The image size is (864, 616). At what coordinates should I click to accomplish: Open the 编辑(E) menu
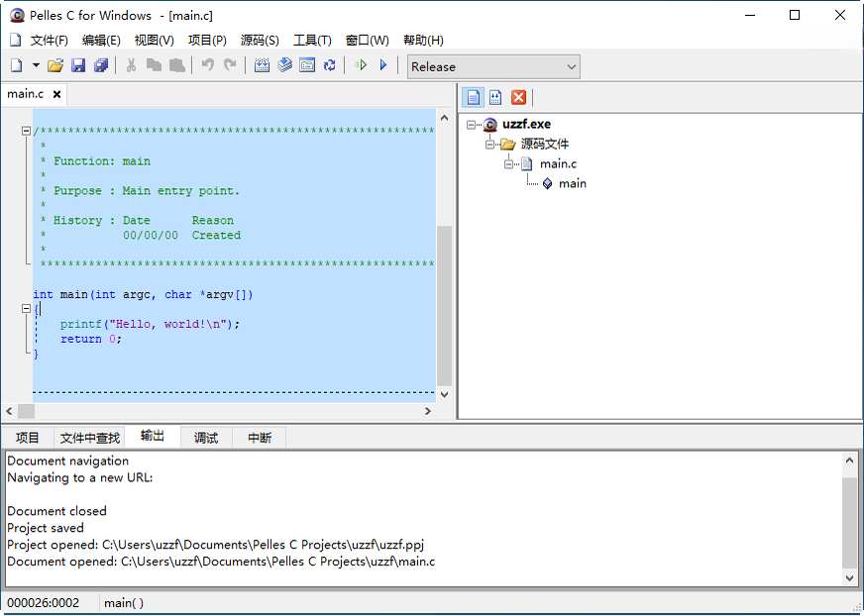pos(101,41)
